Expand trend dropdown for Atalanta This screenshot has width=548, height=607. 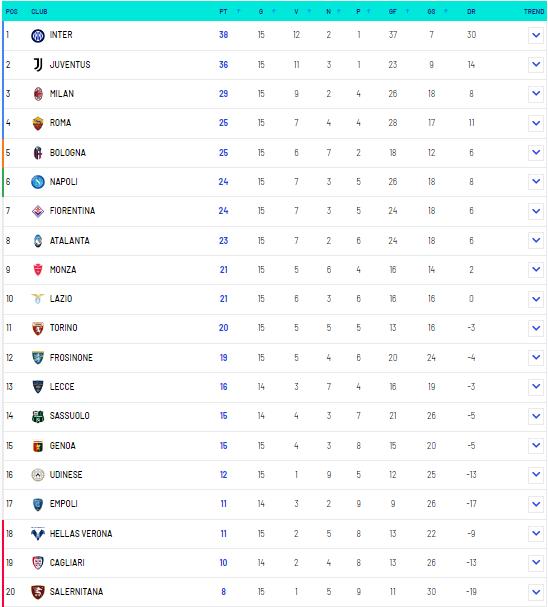point(536,240)
